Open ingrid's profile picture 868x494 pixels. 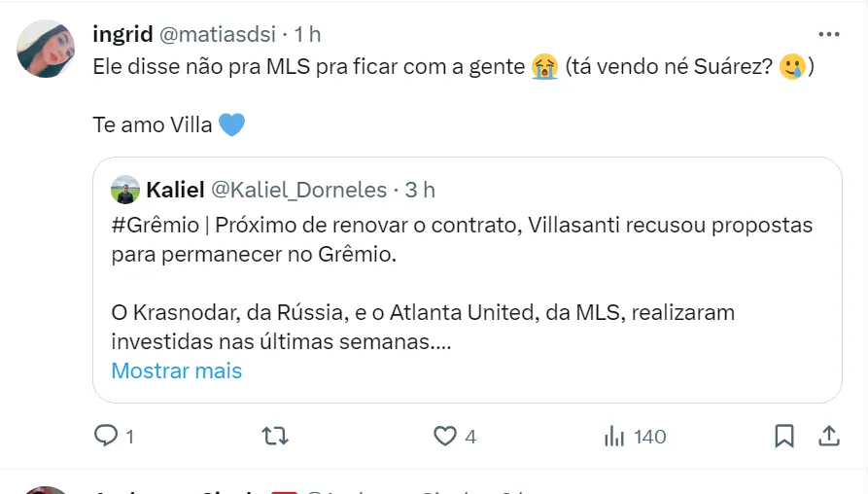coord(46,48)
